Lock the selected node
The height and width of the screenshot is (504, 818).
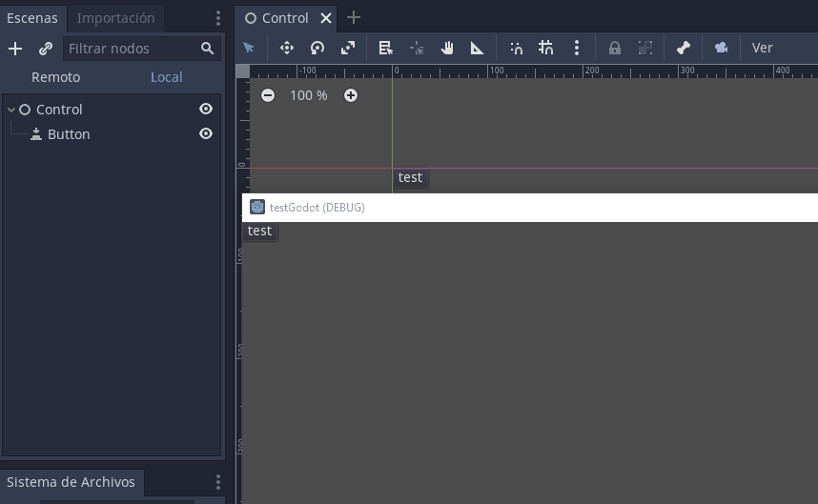tap(615, 48)
